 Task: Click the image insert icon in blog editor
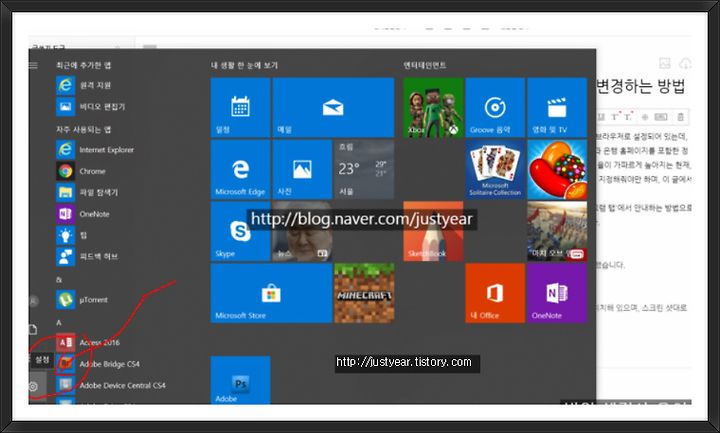pos(664,63)
